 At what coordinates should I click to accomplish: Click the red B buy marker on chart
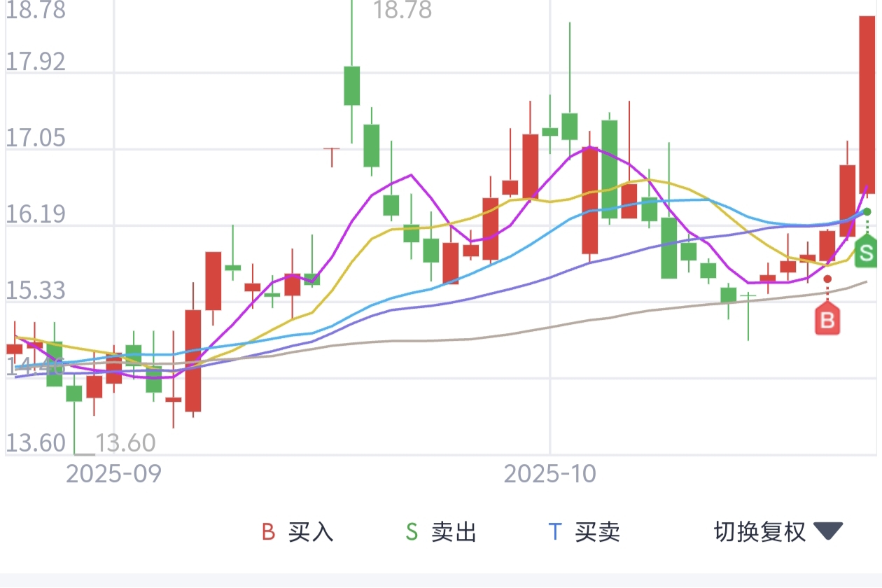pyautogui.click(x=827, y=320)
